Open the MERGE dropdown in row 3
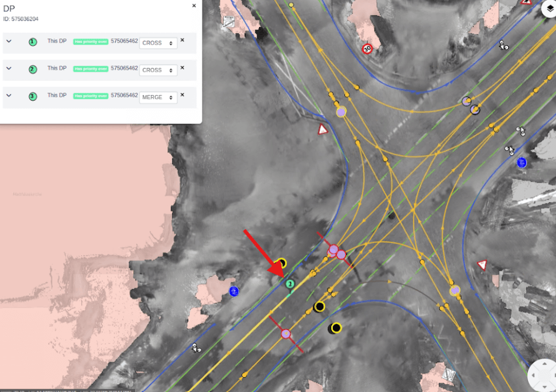 158,97
